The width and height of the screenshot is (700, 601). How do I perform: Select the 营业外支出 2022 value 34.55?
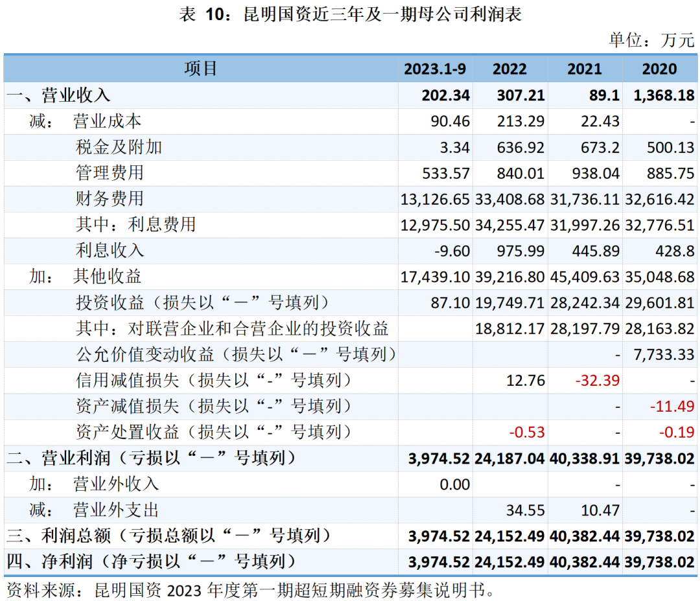(525, 510)
